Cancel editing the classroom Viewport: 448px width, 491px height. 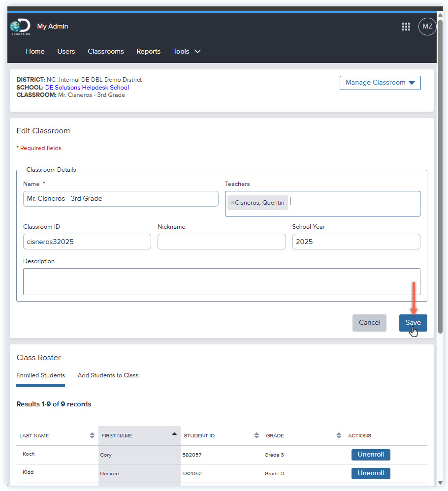[x=369, y=323]
